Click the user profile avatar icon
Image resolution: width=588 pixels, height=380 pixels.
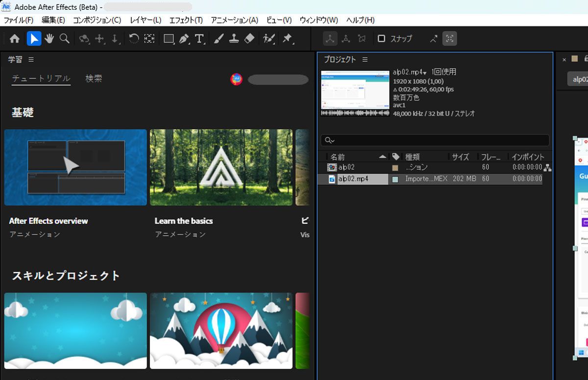click(x=237, y=79)
